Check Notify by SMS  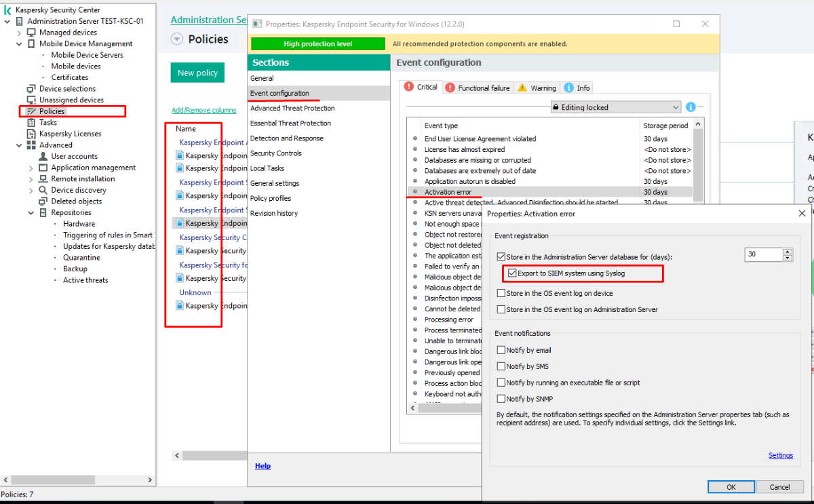click(x=501, y=366)
